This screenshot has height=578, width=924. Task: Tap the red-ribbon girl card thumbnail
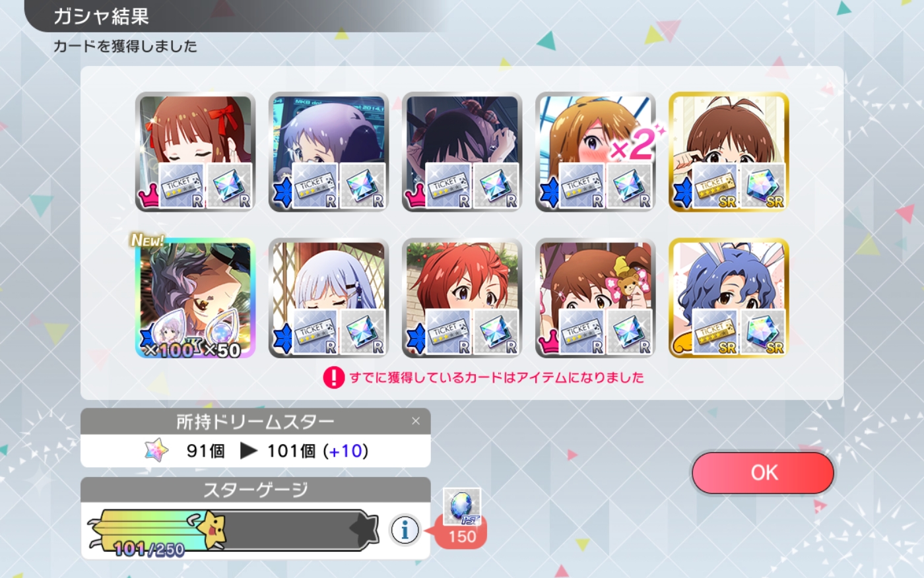pos(195,152)
